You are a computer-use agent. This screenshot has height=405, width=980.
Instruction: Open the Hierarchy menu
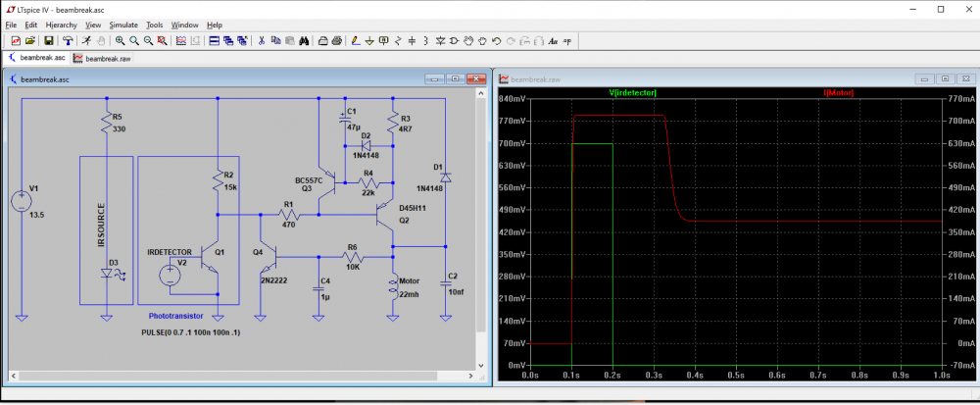(61, 25)
